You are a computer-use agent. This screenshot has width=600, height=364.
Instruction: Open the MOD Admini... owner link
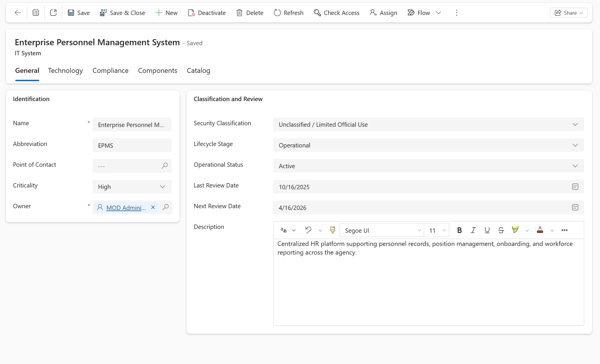126,208
